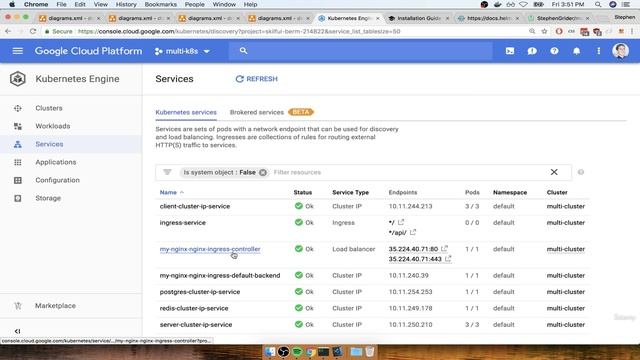This screenshot has width=640, height=360.
Task: Switch to Kubernetes services tab
Action: click(186, 112)
